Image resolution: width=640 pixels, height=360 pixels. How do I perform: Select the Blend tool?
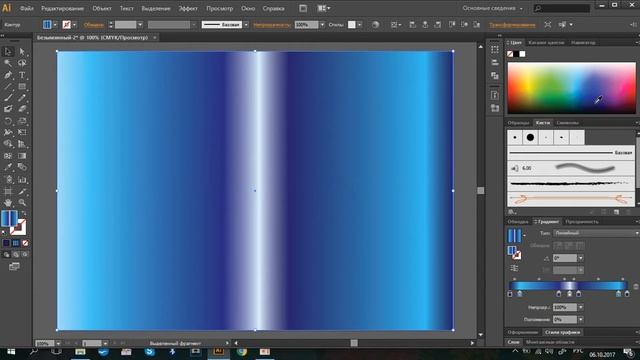22,167
